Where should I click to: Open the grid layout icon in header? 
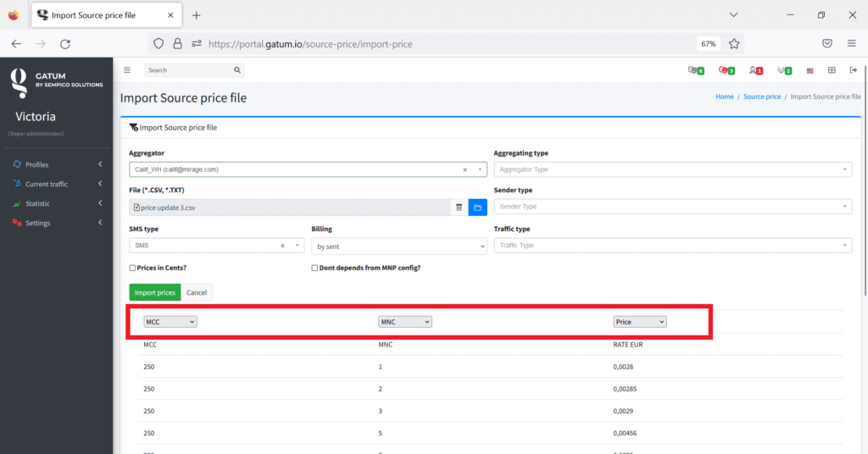coord(832,70)
